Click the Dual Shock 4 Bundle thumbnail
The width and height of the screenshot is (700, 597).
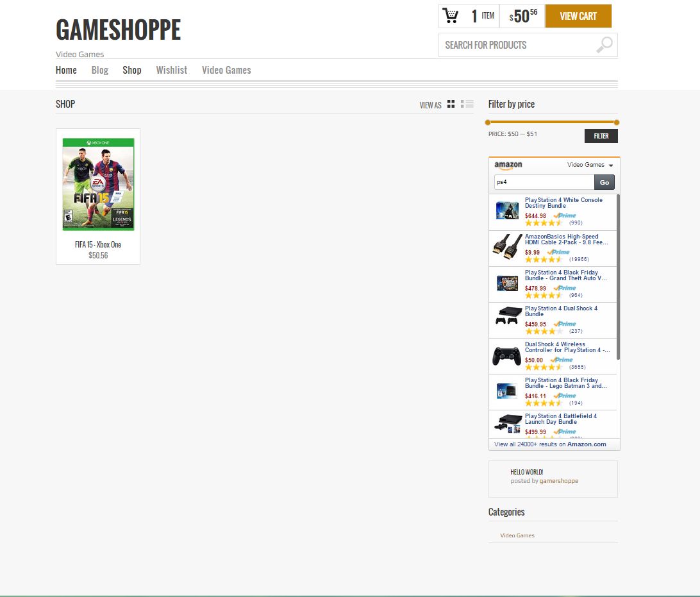click(x=508, y=315)
